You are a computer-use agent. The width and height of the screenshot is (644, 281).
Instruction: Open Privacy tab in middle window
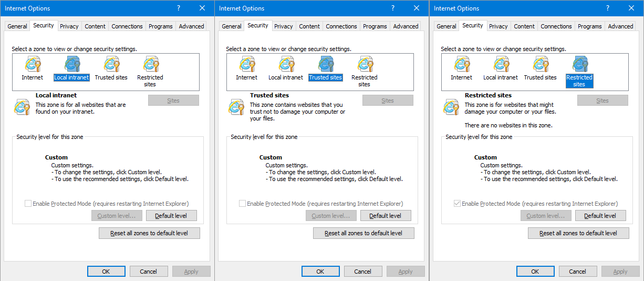coord(284,26)
